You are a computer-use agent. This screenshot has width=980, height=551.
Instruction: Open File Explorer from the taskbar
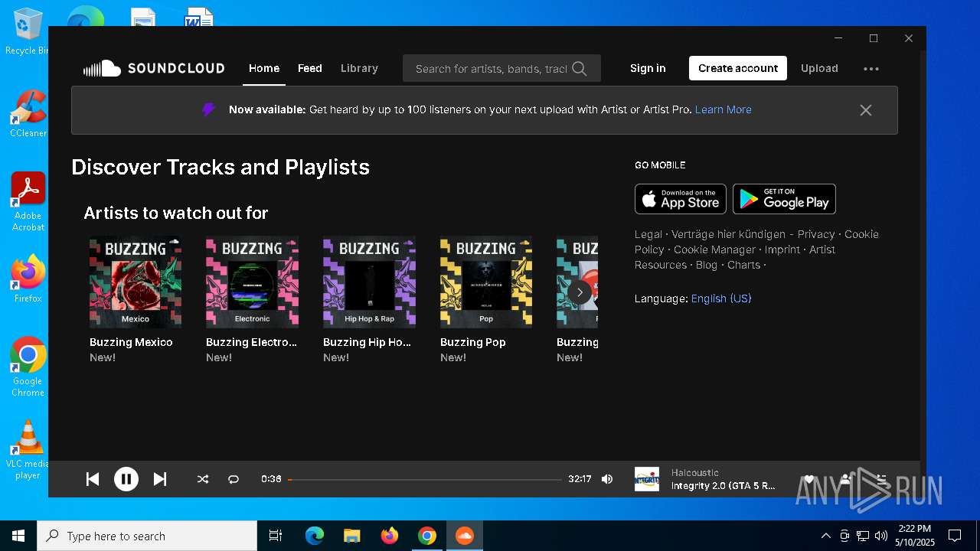pos(352,536)
